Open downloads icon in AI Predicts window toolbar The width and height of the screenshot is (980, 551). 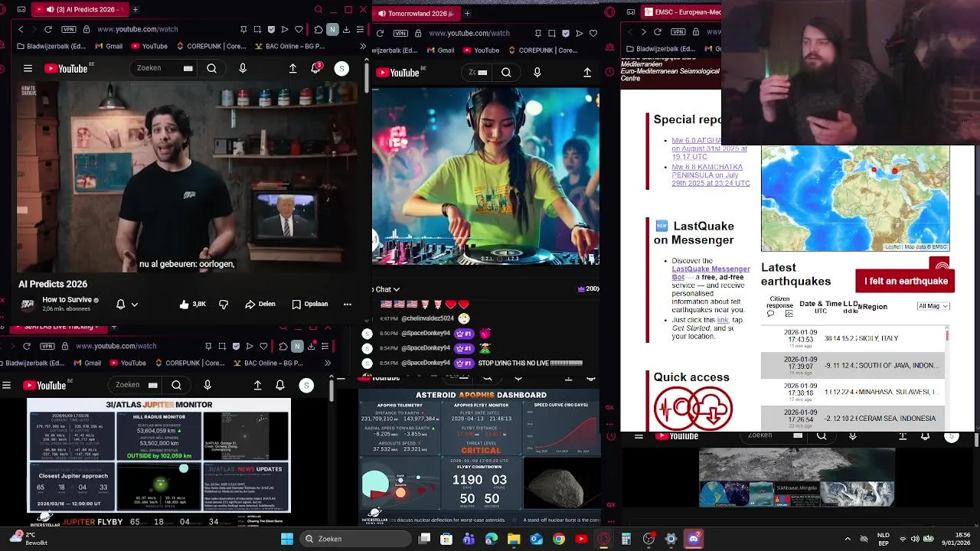(346, 29)
